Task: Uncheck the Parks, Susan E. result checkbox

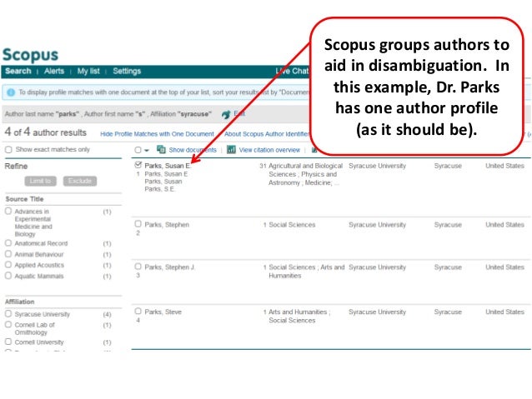Action: (138, 165)
